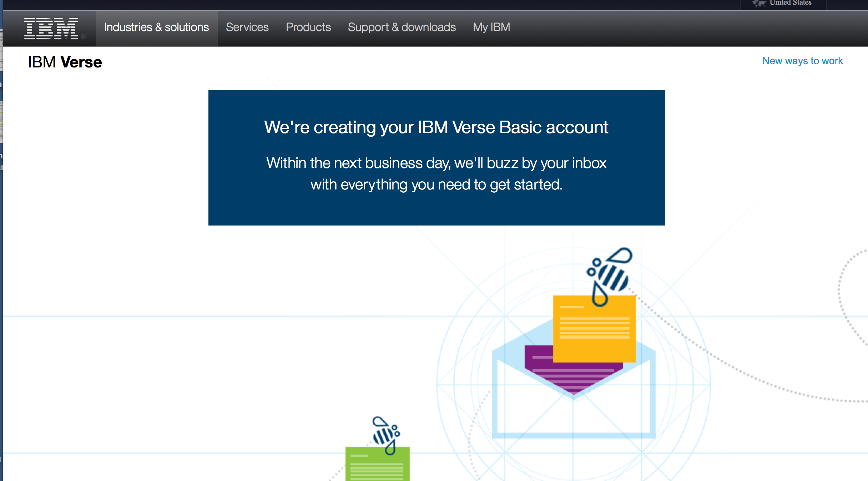
Task: Click the world map icon beside United States
Action: click(759, 3)
